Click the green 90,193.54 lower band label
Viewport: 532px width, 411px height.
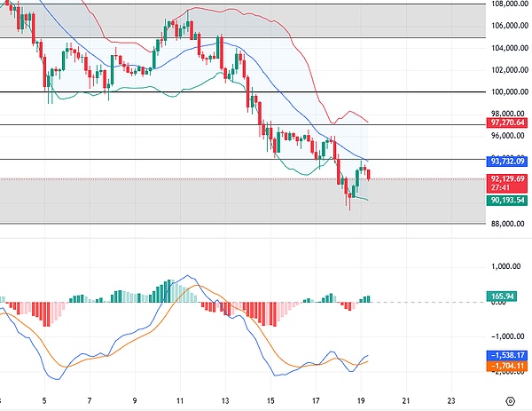click(507, 201)
